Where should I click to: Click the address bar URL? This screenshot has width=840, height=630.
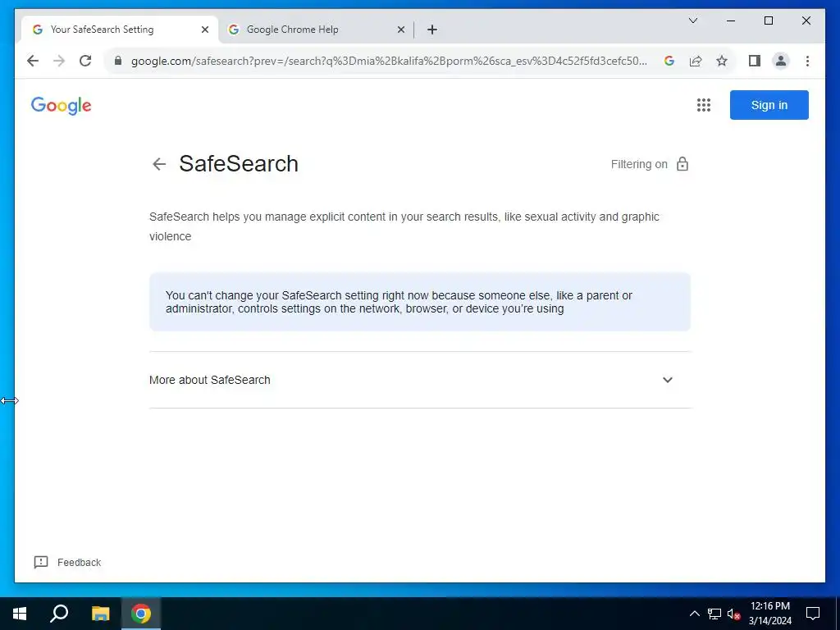click(x=389, y=61)
